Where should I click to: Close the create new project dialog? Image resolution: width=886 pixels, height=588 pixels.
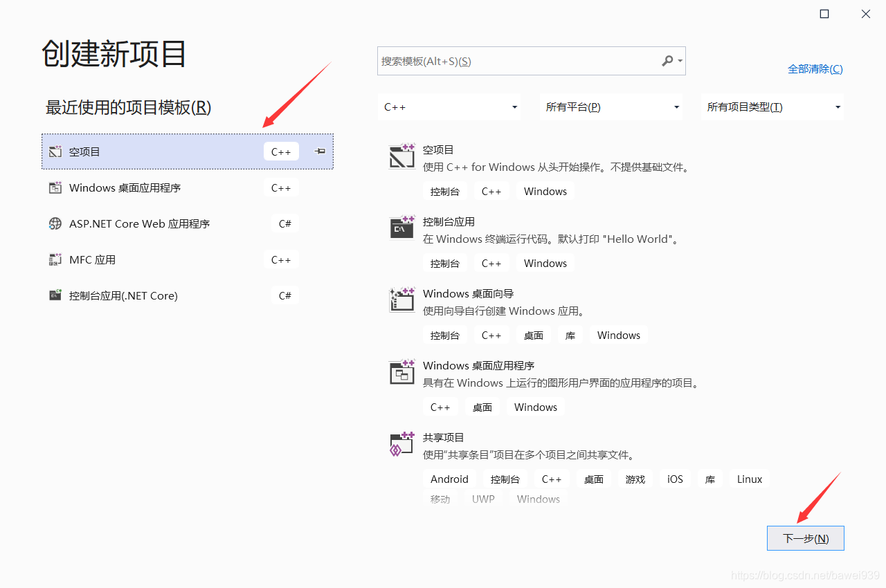(866, 14)
